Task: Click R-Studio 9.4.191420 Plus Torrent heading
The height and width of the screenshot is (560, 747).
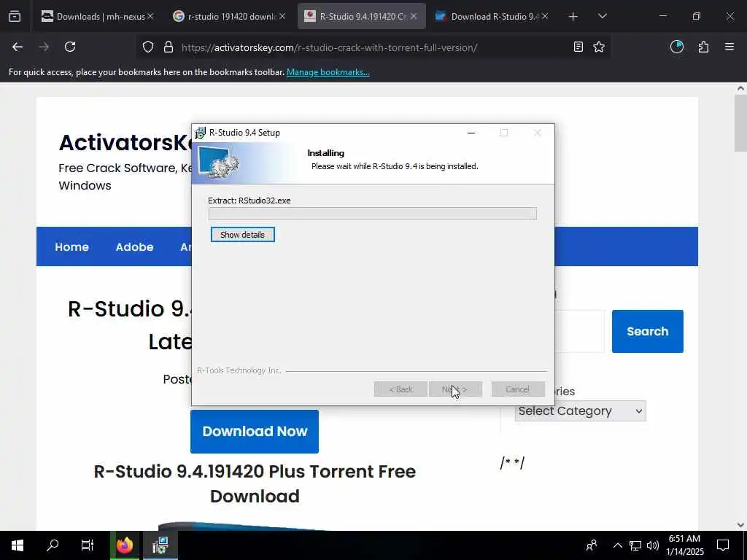Action: point(255,483)
